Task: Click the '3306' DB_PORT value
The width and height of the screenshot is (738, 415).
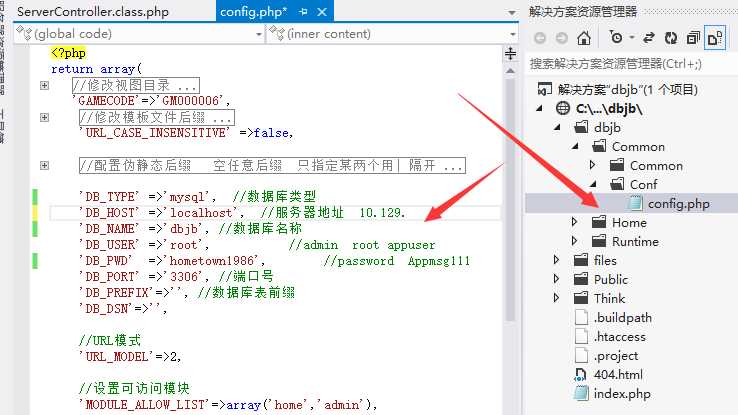Action: (x=183, y=277)
